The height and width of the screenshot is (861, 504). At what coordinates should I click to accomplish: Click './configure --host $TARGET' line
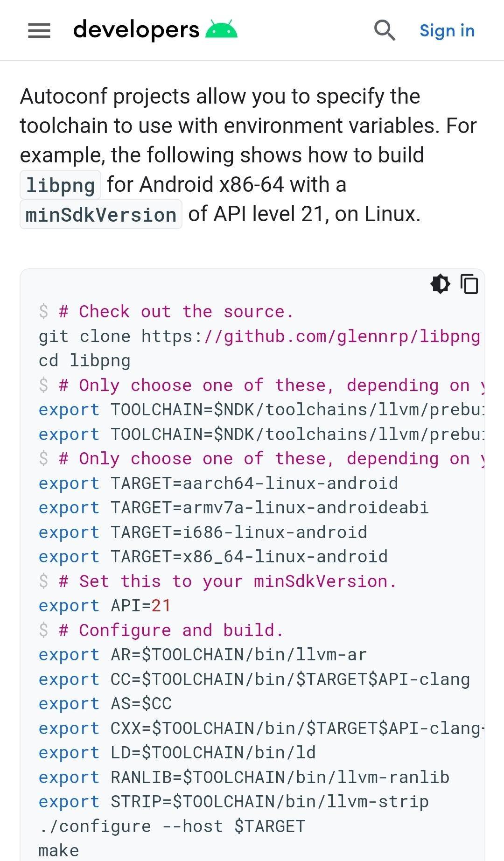[172, 826]
